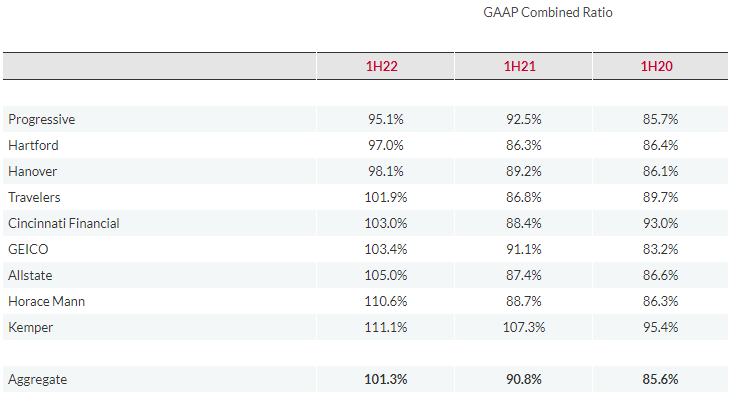The image size is (732, 395).
Task: Click the 1H20 column header
Action: (x=656, y=66)
